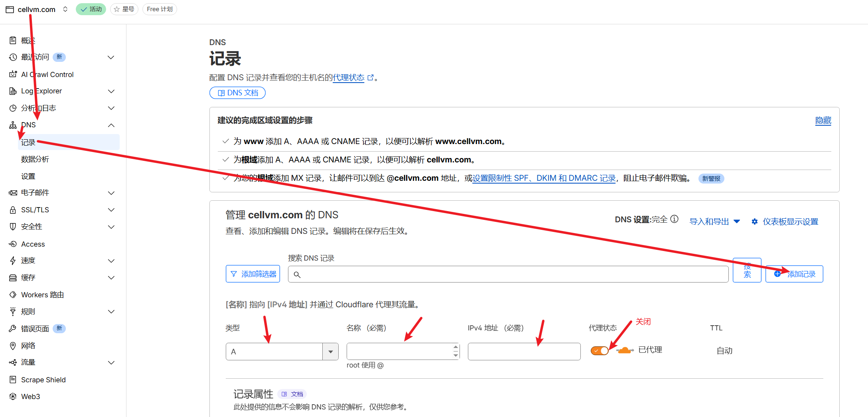Expand the 导入和导出 dropdown menu
This screenshot has width=868, height=417.
click(x=714, y=221)
